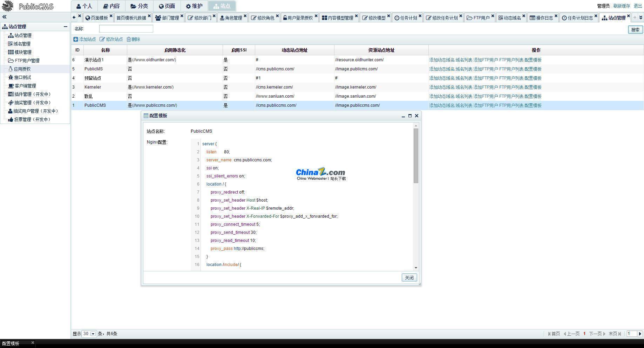
Task: Close the 配置模板 dialog with X
Action: (416, 116)
